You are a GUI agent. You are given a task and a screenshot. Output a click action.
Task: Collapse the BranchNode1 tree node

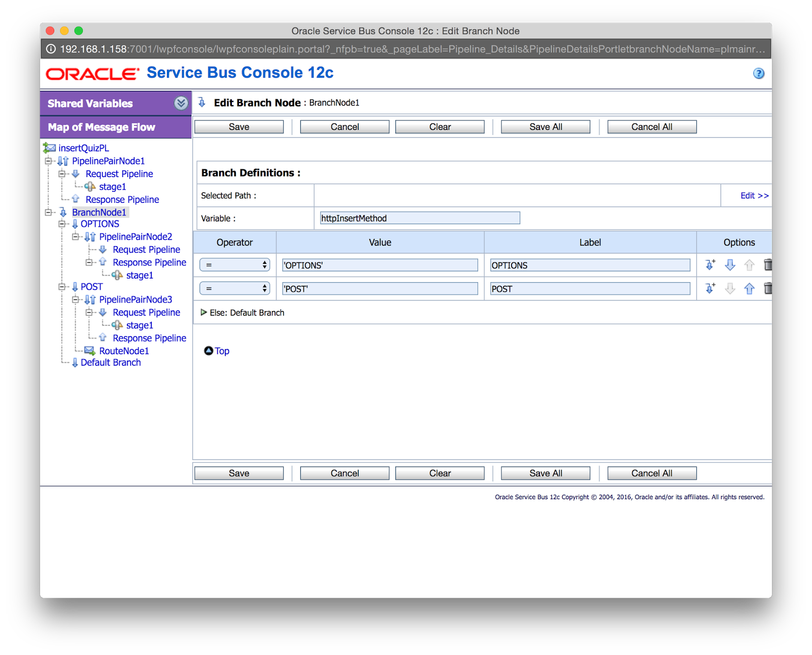click(49, 212)
